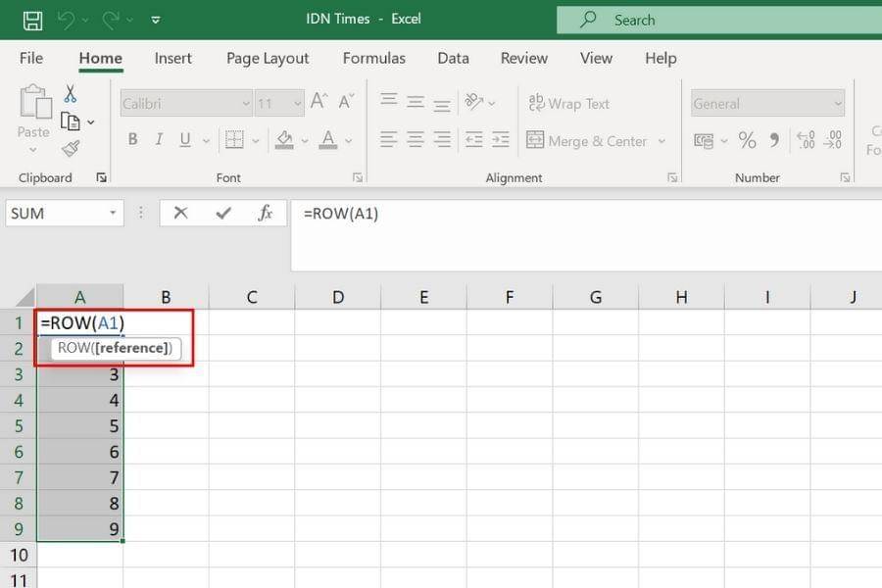The height and width of the screenshot is (588, 882).
Task: Open the Alignment settings dialog launcher
Action: [x=672, y=177]
